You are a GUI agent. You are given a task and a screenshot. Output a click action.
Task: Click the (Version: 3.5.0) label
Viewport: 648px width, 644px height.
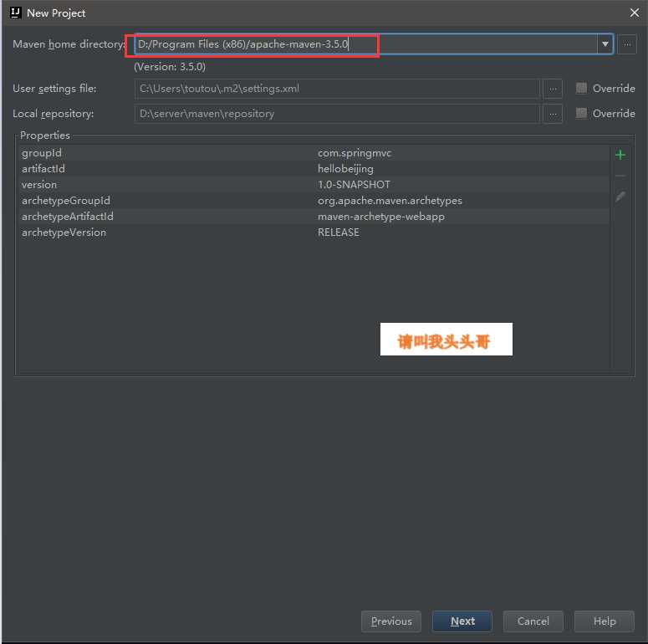pyautogui.click(x=170, y=67)
